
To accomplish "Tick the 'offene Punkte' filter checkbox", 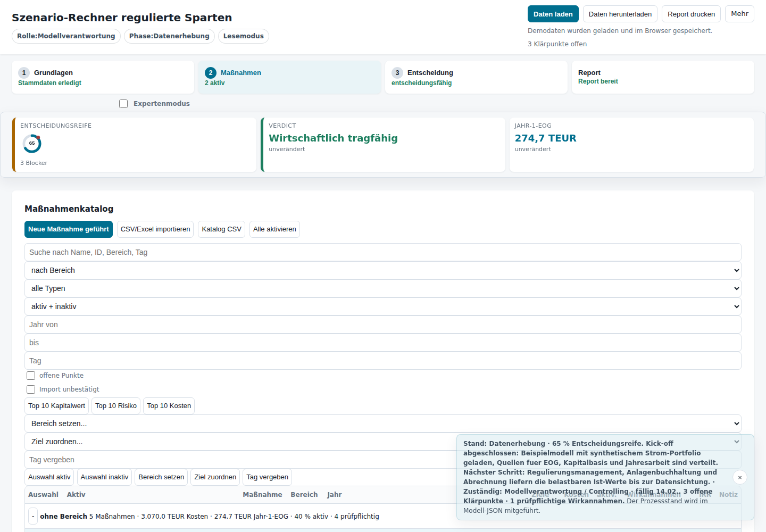I will tap(31, 376).
